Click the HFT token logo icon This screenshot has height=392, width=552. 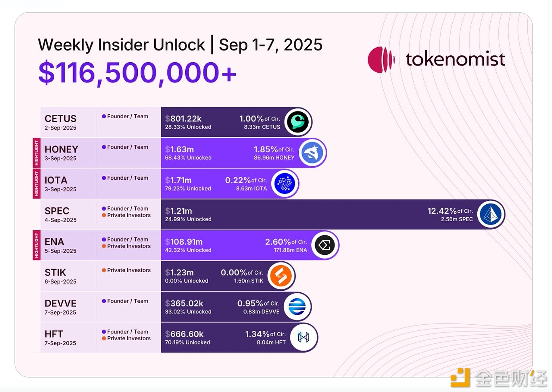point(303,337)
